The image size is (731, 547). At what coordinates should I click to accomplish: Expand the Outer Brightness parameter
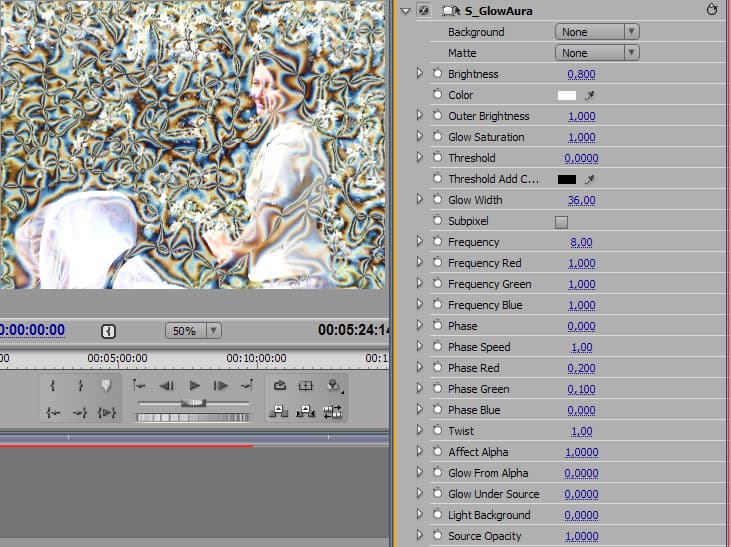coord(420,115)
